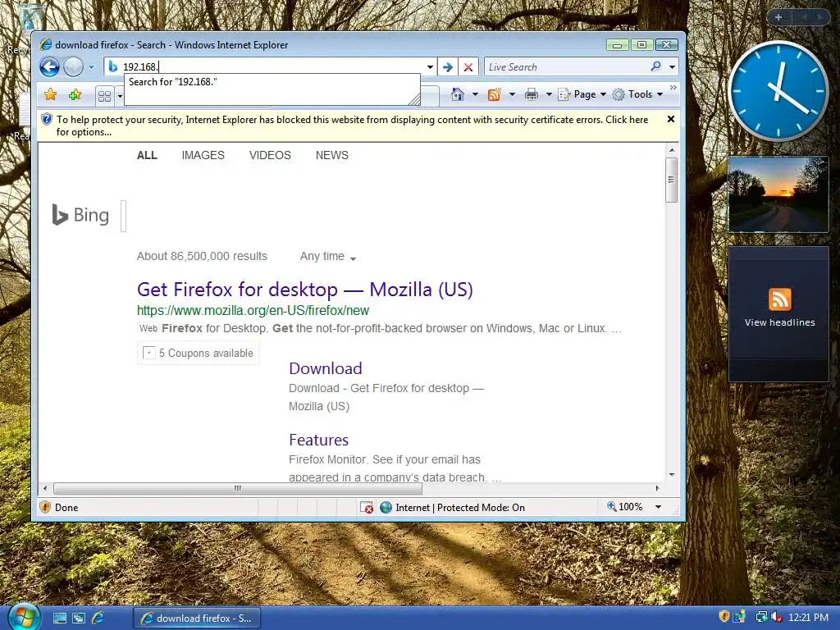
Task: Switch to the NEWS results tab
Action: point(331,155)
